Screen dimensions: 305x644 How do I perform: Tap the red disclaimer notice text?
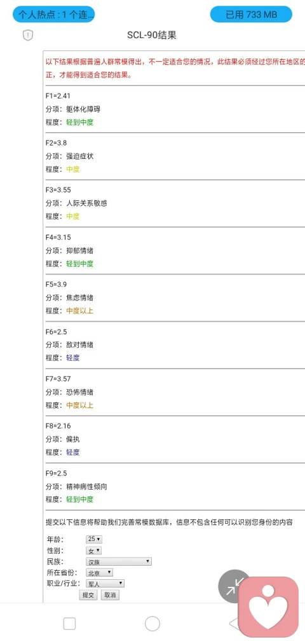tap(175, 69)
